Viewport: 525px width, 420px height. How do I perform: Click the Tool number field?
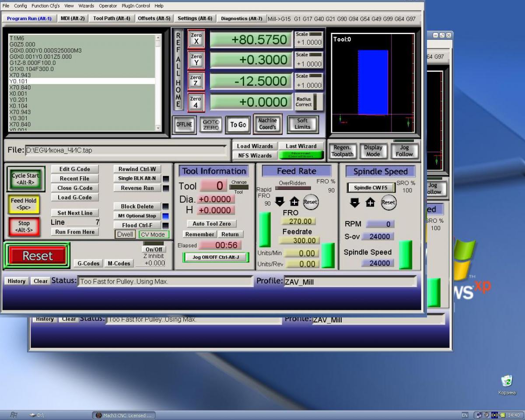tap(213, 185)
